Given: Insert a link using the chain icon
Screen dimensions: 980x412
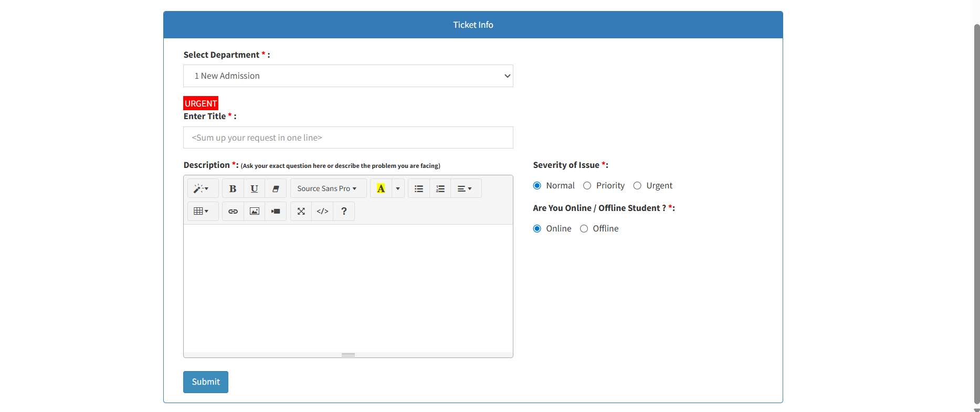Looking at the screenshot, I should [233, 211].
